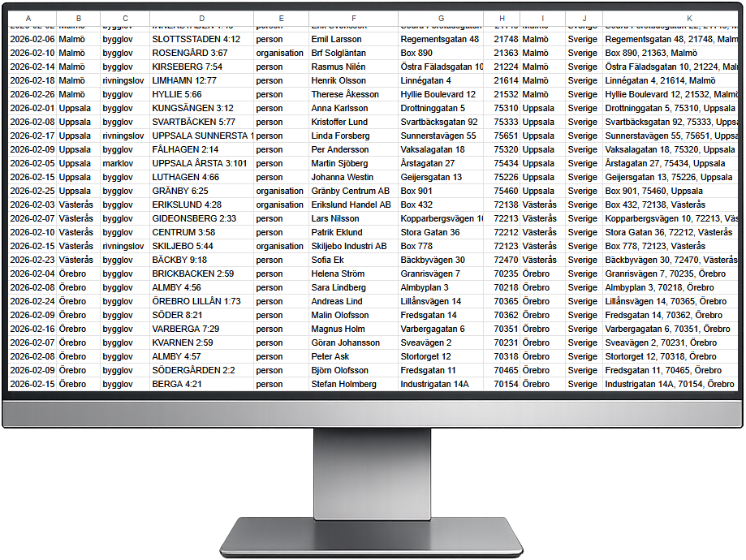Select column A header

tap(28, 18)
